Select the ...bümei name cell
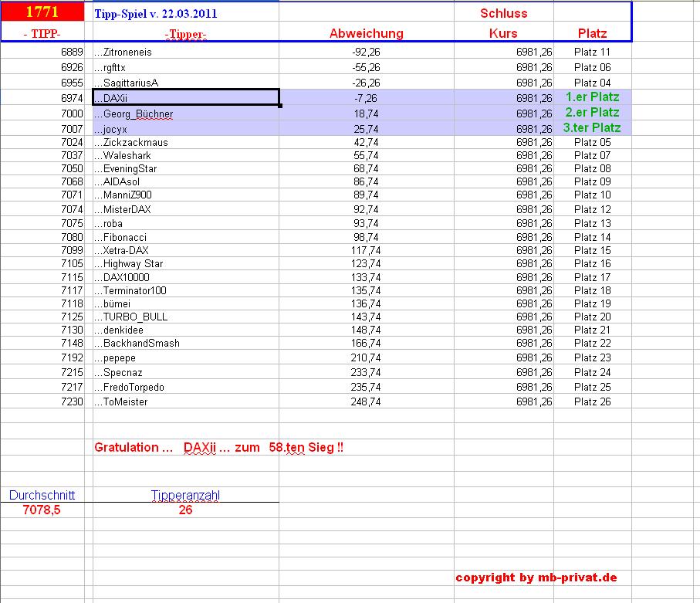 point(186,303)
